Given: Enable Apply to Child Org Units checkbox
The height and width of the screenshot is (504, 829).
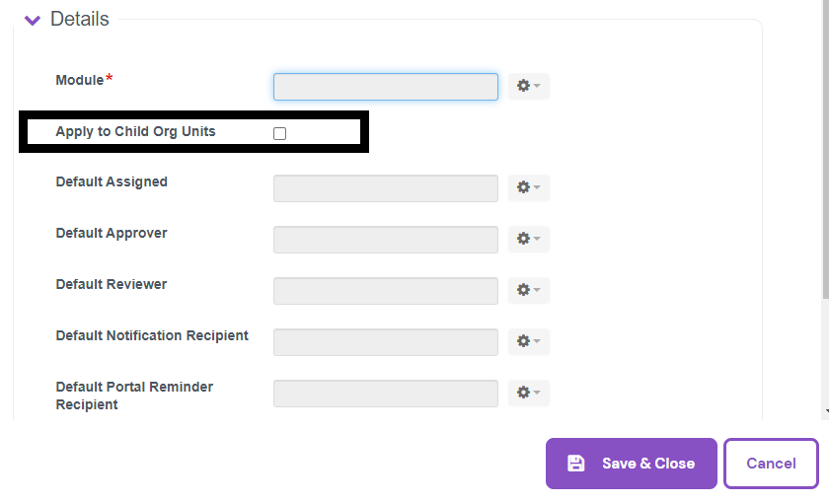Looking at the screenshot, I should point(279,133).
